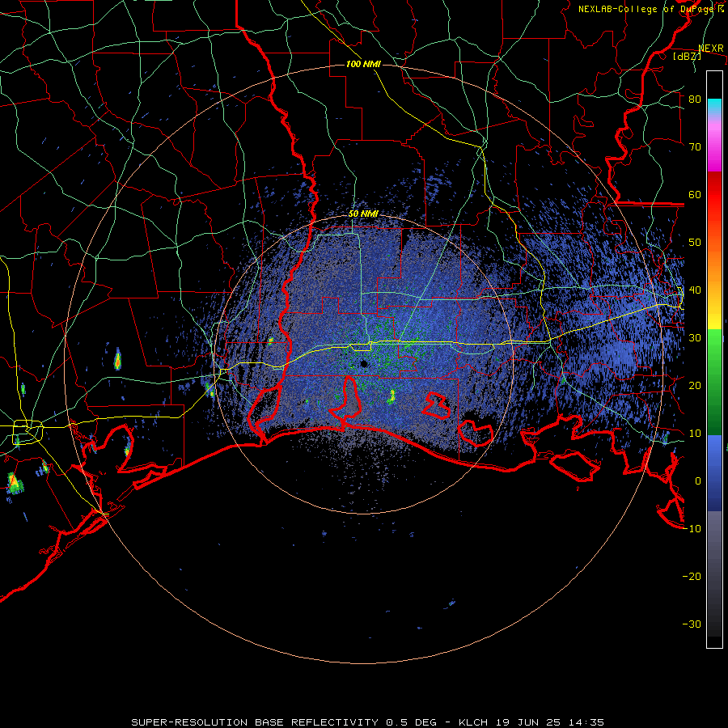The width and height of the screenshot is (728, 728).
Task: Click the 50 value on the dBZ scale
Action: tap(695, 243)
